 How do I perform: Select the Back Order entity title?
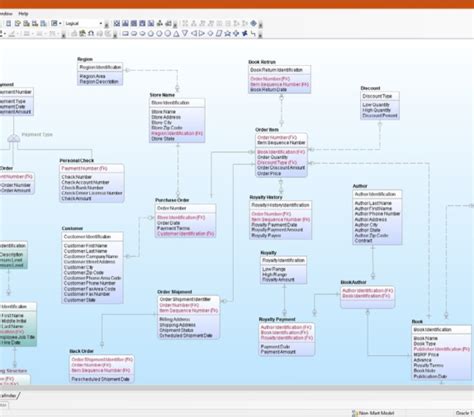[82, 351]
